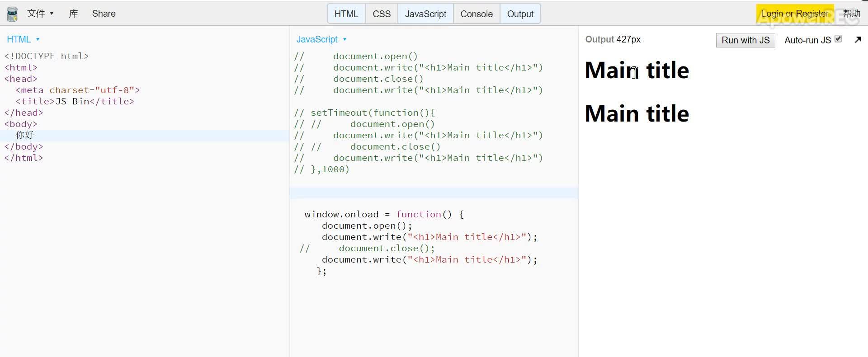Click the window.onload = function() line
The image size is (868, 357).
(x=384, y=214)
